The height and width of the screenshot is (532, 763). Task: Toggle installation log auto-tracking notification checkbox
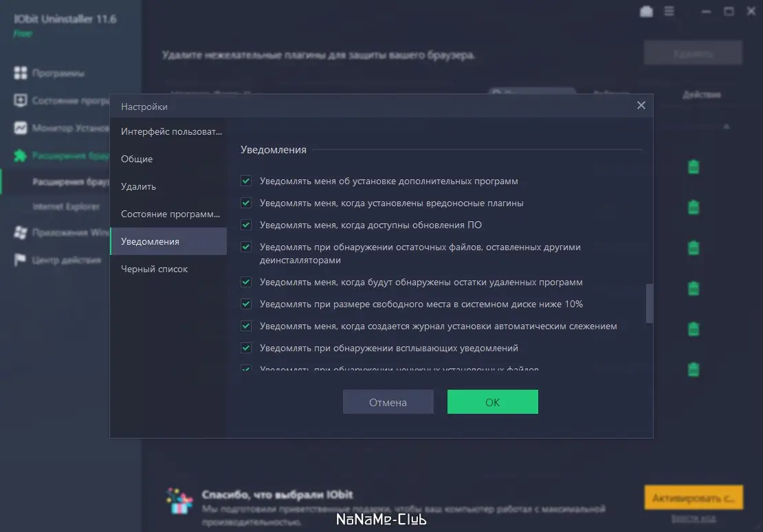point(246,326)
